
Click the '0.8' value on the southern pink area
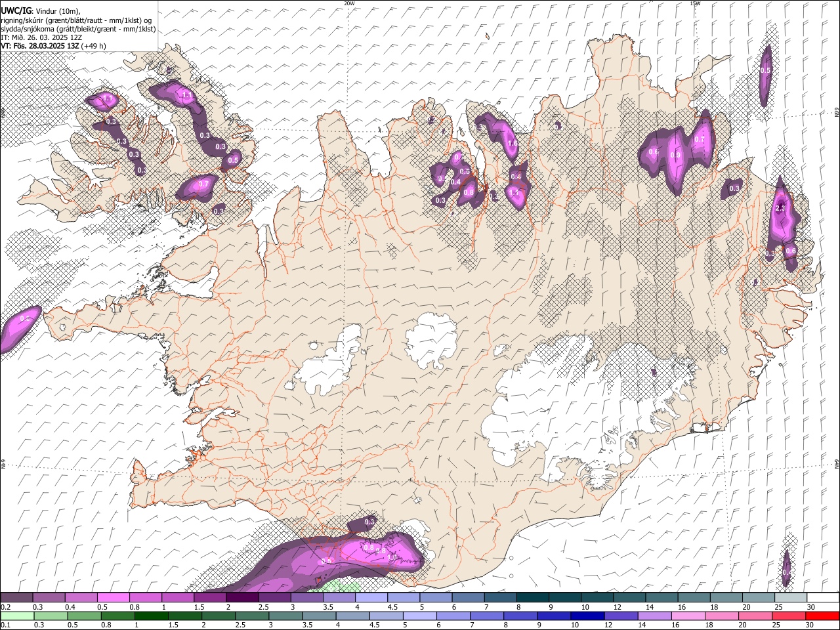coord(369,548)
